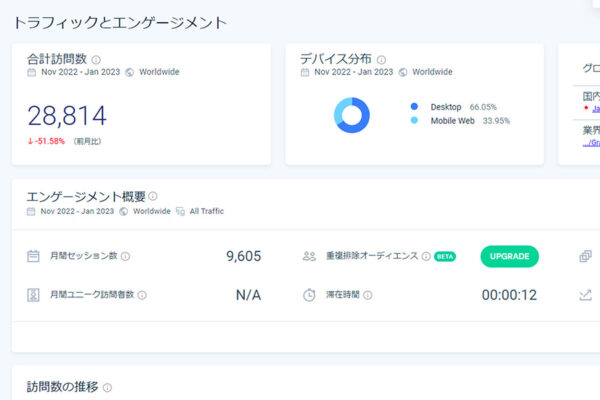Click the visit duration value 00:00:12
Screen dimensions: 600x400
pos(509,295)
